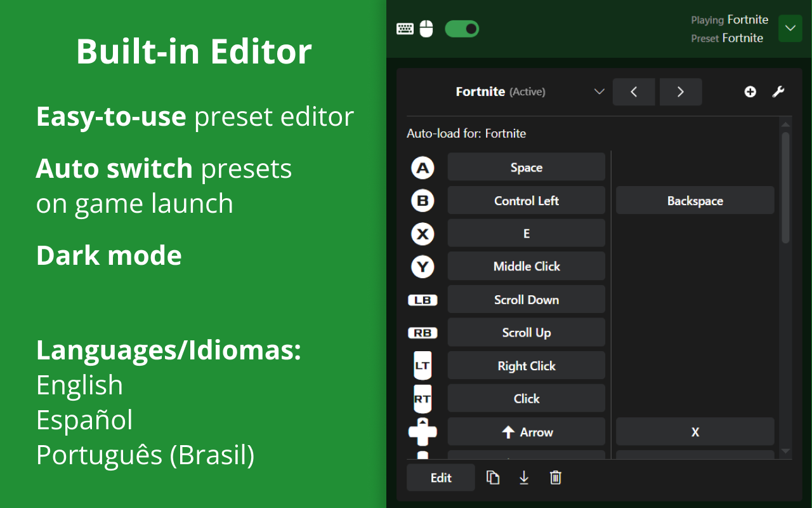The height and width of the screenshot is (508, 812).
Task: Click the X controller button icon
Action: pos(422,234)
